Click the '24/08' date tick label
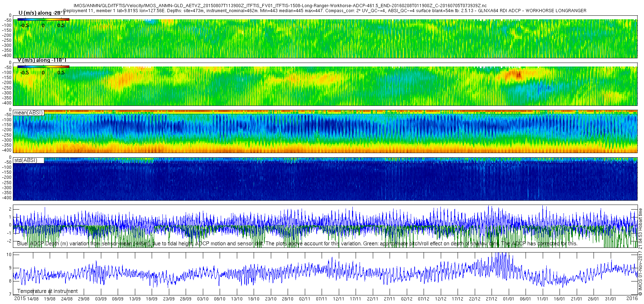This screenshot has width=644, height=304. coord(67,299)
